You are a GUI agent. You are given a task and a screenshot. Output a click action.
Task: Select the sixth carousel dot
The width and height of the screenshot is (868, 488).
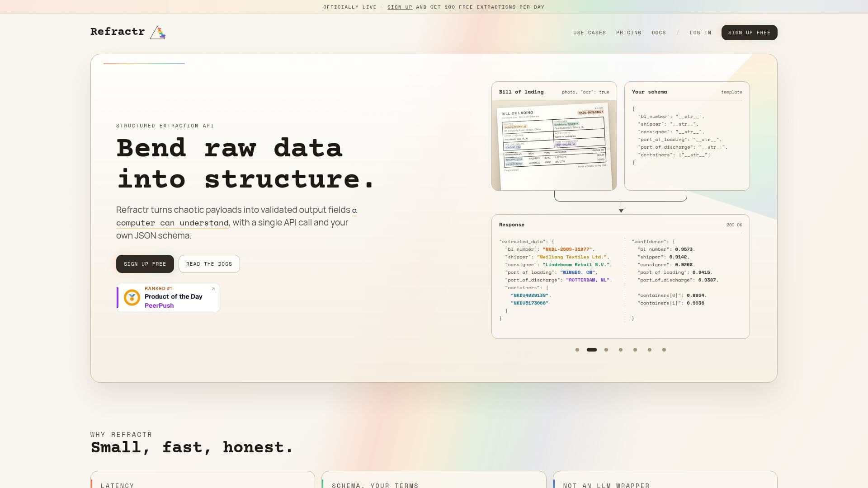click(x=650, y=350)
